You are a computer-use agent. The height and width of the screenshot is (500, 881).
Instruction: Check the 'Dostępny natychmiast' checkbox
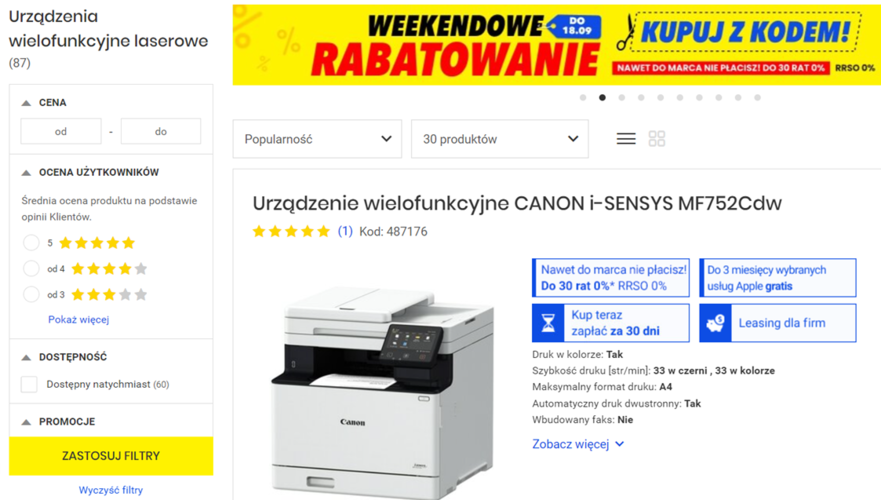click(x=29, y=384)
